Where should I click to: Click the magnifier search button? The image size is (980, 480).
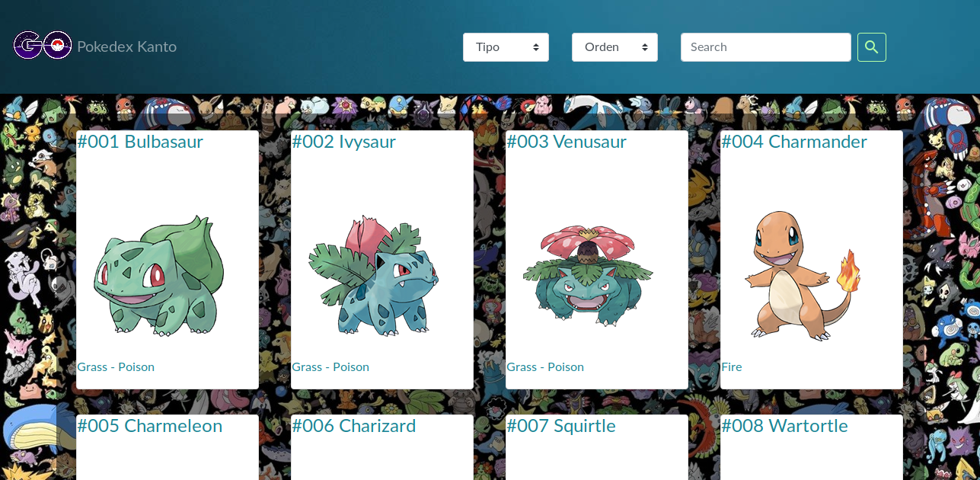[x=871, y=47]
